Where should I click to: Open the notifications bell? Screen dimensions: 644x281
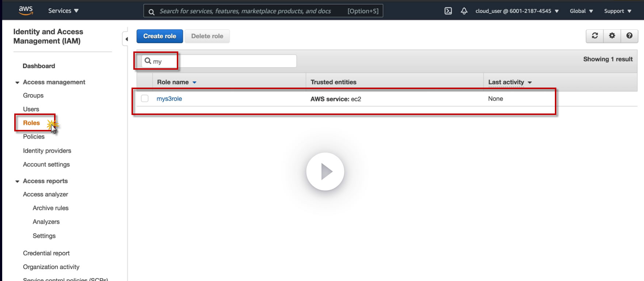464,11
